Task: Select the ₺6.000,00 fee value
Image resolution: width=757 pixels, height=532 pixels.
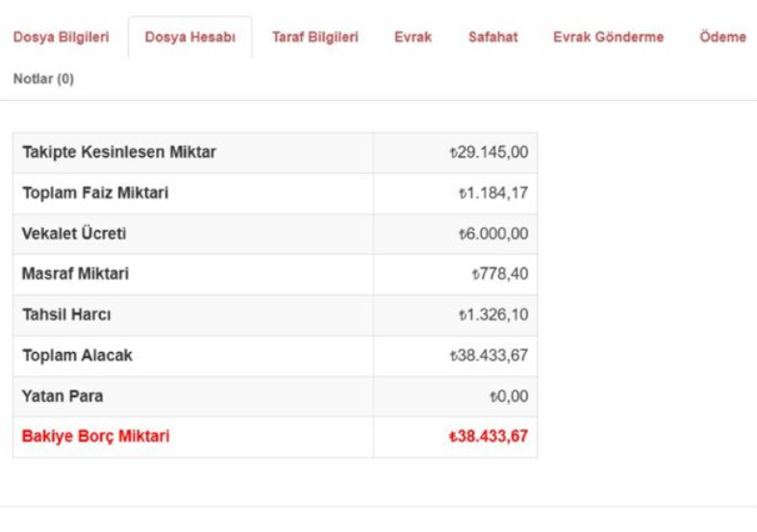Action: point(492,234)
